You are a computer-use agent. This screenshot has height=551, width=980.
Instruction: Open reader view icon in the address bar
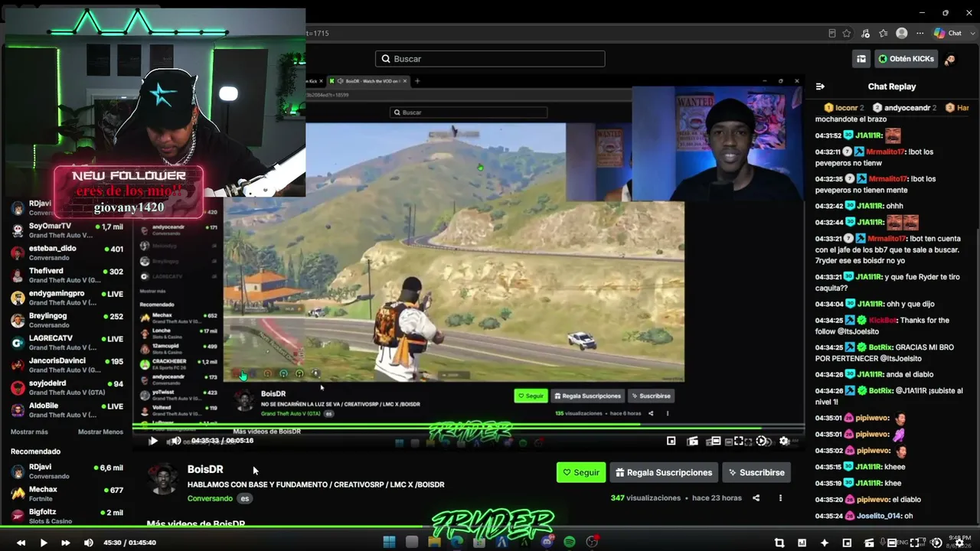pyautogui.click(x=832, y=34)
